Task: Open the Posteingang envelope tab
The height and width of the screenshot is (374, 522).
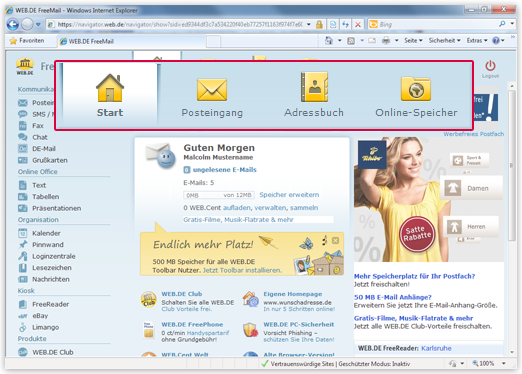Action: tap(212, 97)
